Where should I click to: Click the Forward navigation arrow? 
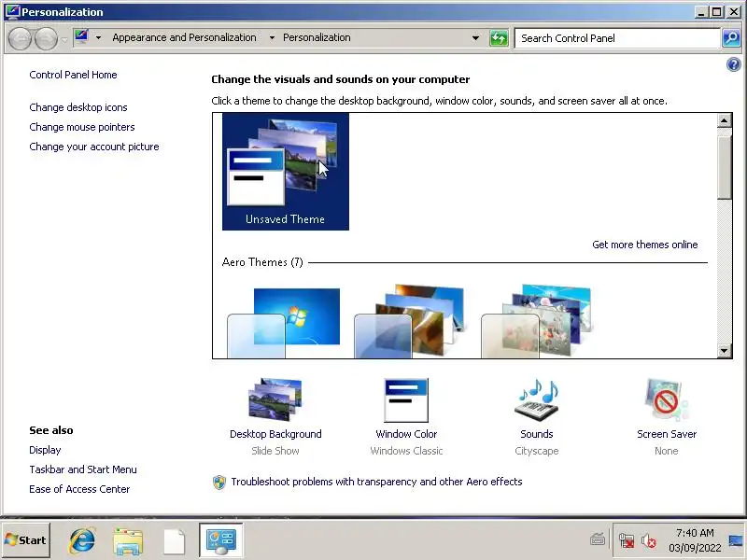[46, 38]
